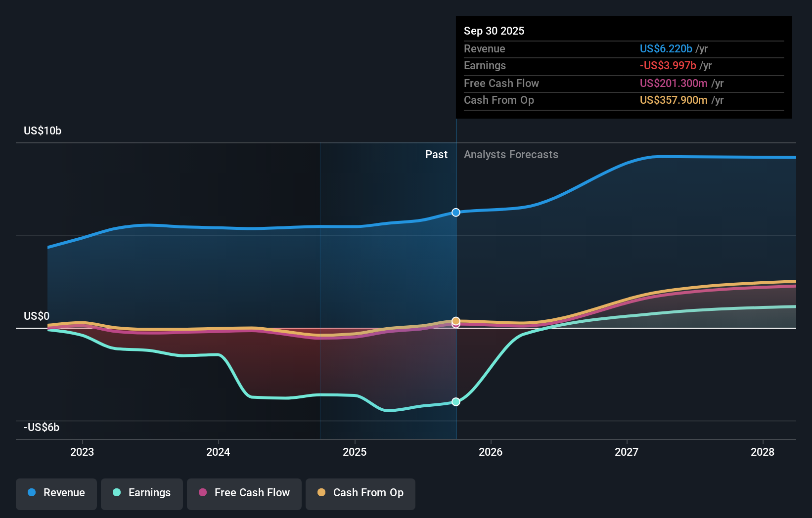Click the orange Cash From Op legend dot
812x518 pixels.
322,493
